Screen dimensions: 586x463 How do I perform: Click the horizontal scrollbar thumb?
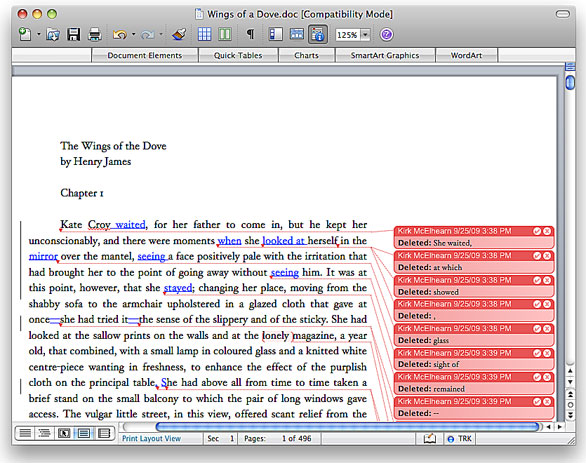(348, 427)
